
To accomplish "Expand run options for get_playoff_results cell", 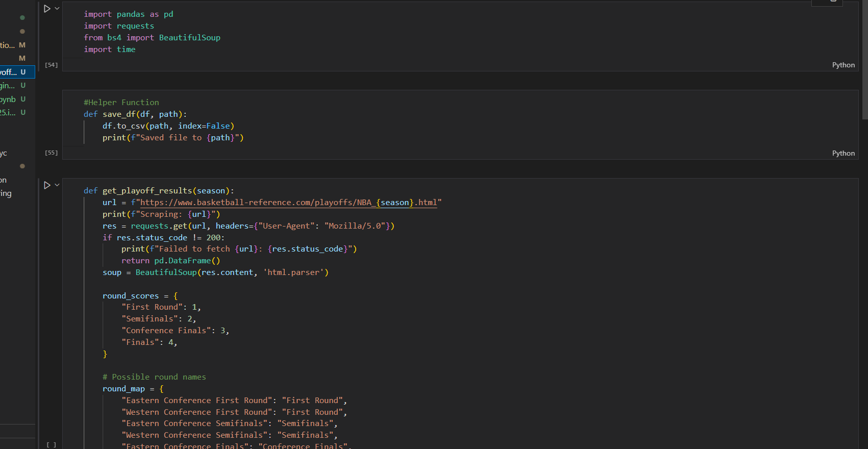I will 57,185.
